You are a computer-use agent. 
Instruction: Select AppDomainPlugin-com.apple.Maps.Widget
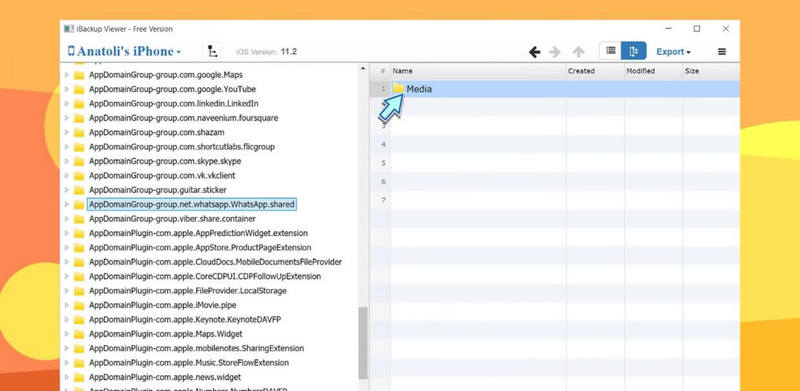(166, 334)
